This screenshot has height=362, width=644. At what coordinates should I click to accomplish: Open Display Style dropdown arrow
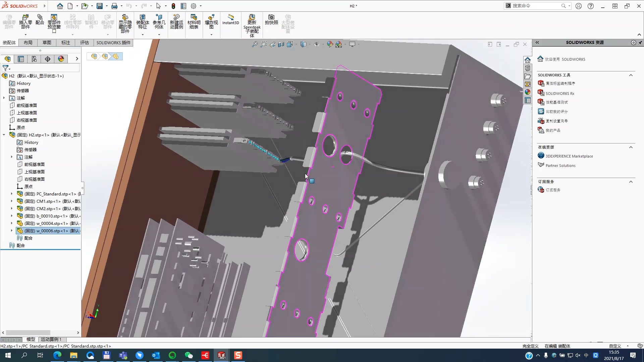pyautogui.click(x=310, y=44)
